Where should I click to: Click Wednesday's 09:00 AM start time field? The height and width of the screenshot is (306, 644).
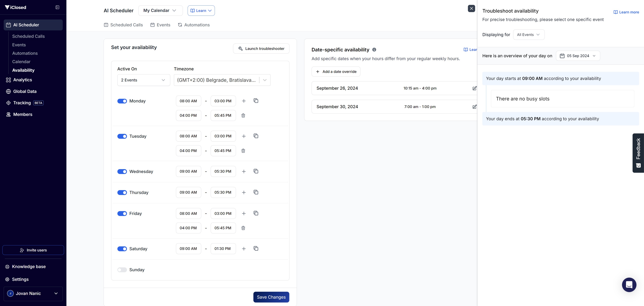188,171
